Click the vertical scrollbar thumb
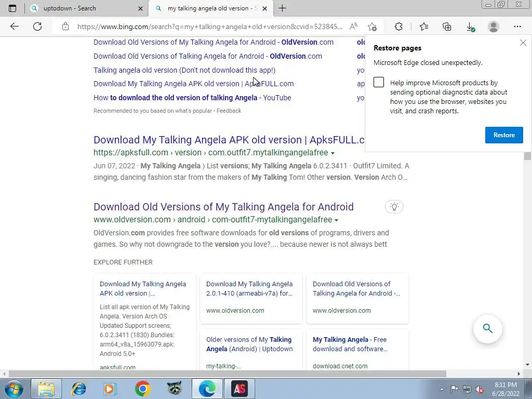 (x=527, y=156)
